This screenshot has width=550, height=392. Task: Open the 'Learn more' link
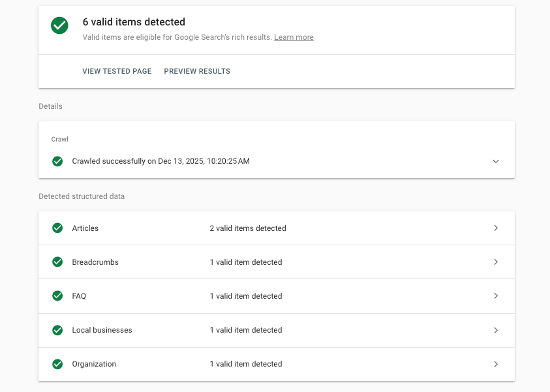click(x=294, y=37)
